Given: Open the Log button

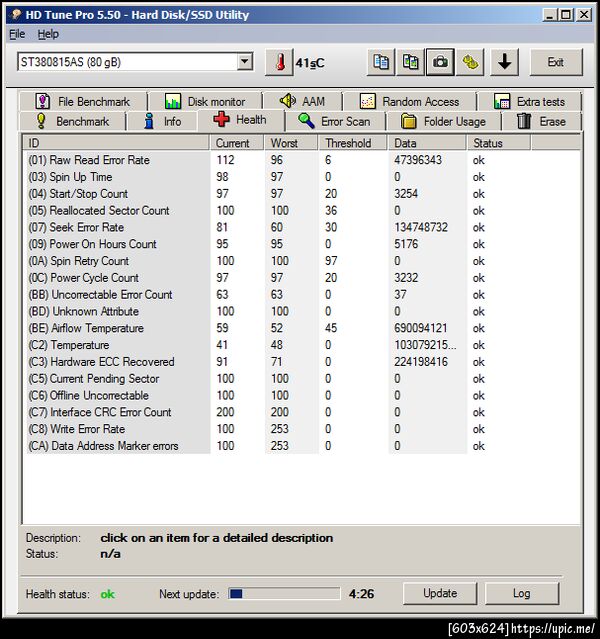Looking at the screenshot, I should click(522, 593).
